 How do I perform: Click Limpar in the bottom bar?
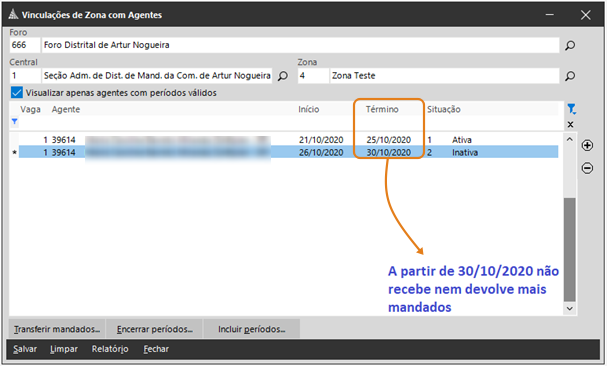[x=64, y=349]
